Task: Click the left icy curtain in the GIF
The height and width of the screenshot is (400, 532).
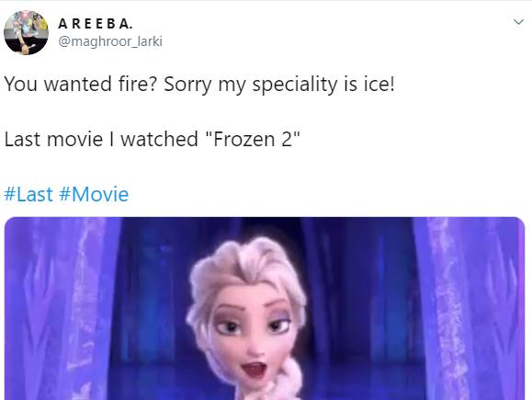Action: point(62,308)
